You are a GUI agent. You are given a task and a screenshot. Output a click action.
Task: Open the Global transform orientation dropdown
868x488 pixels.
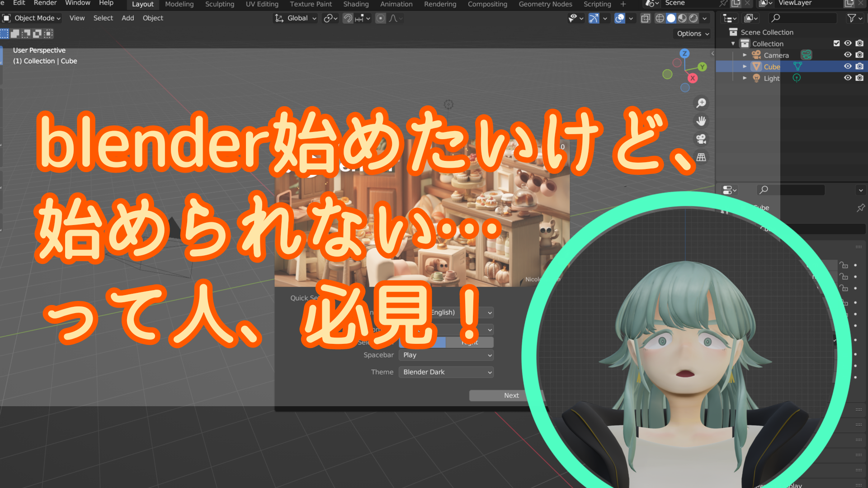pos(296,18)
